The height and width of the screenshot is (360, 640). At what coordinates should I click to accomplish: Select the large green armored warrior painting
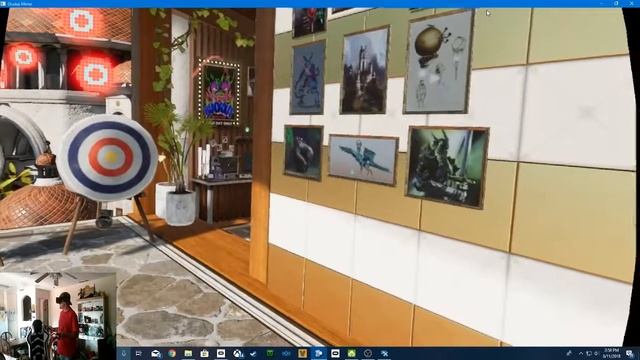[x=447, y=167]
